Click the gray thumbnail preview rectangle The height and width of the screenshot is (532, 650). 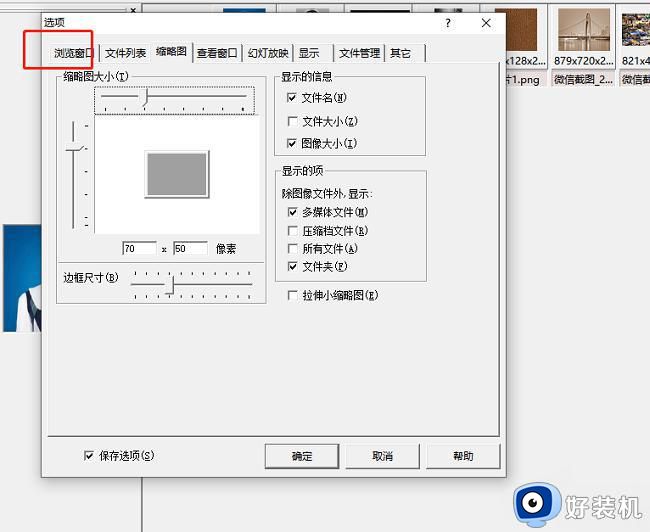tap(177, 174)
